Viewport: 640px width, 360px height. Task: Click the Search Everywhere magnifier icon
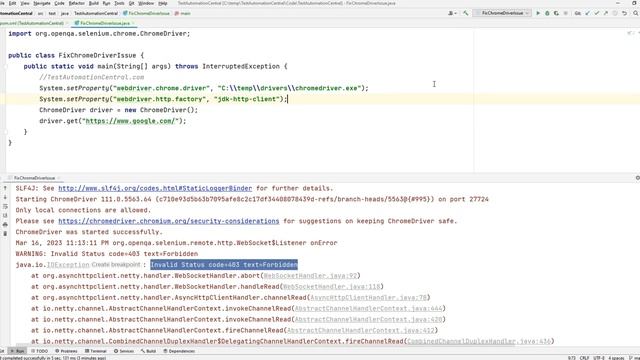click(x=636, y=13)
